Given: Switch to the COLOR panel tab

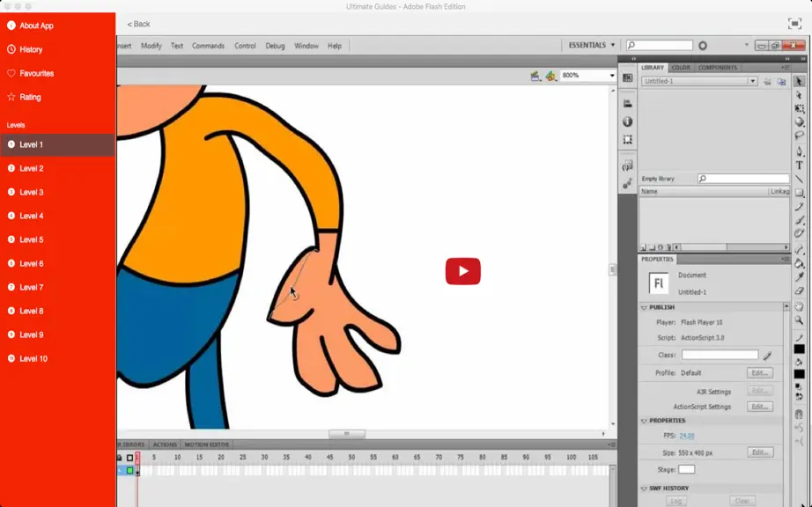Looking at the screenshot, I should 681,67.
